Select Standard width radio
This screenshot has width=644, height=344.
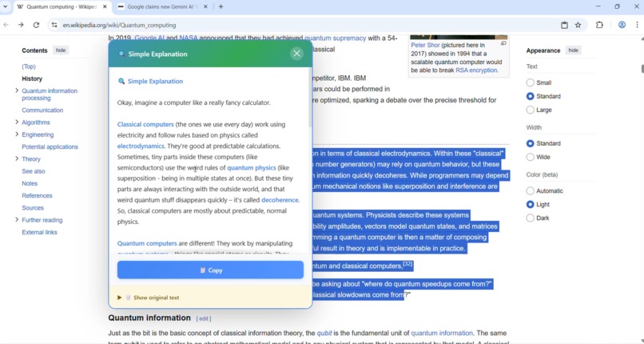click(x=531, y=143)
